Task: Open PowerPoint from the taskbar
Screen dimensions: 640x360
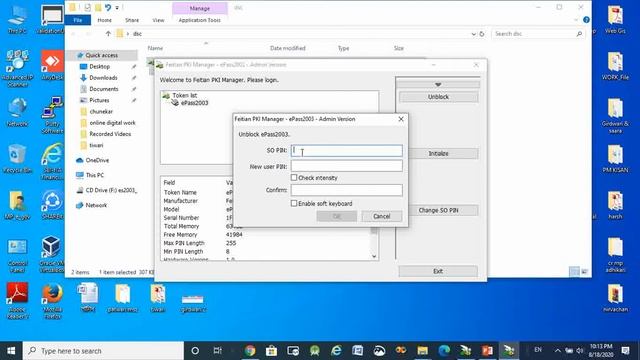Action: [x=487, y=351]
